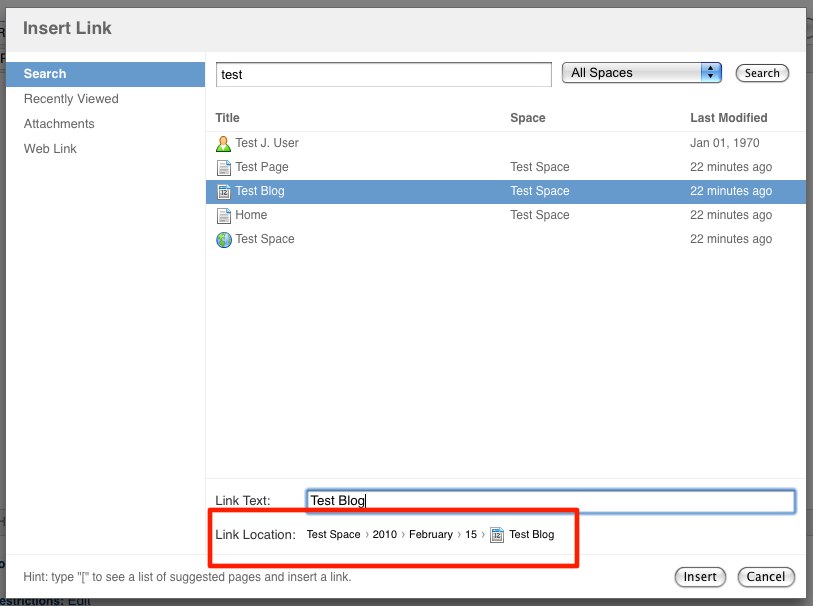Click the Link Text input field
This screenshot has height=606, width=813.
click(550, 501)
